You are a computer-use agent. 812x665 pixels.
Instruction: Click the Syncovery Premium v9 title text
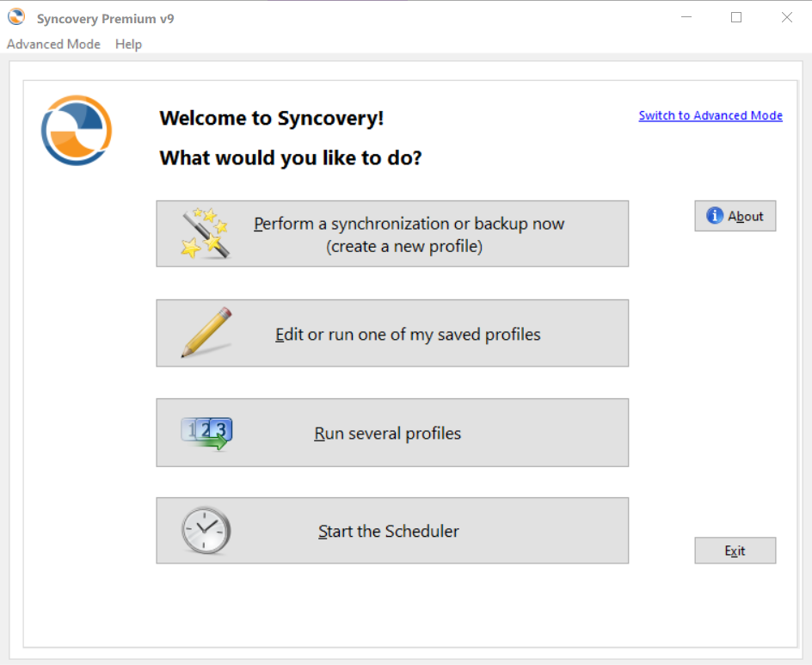pyautogui.click(x=105, y=19)
